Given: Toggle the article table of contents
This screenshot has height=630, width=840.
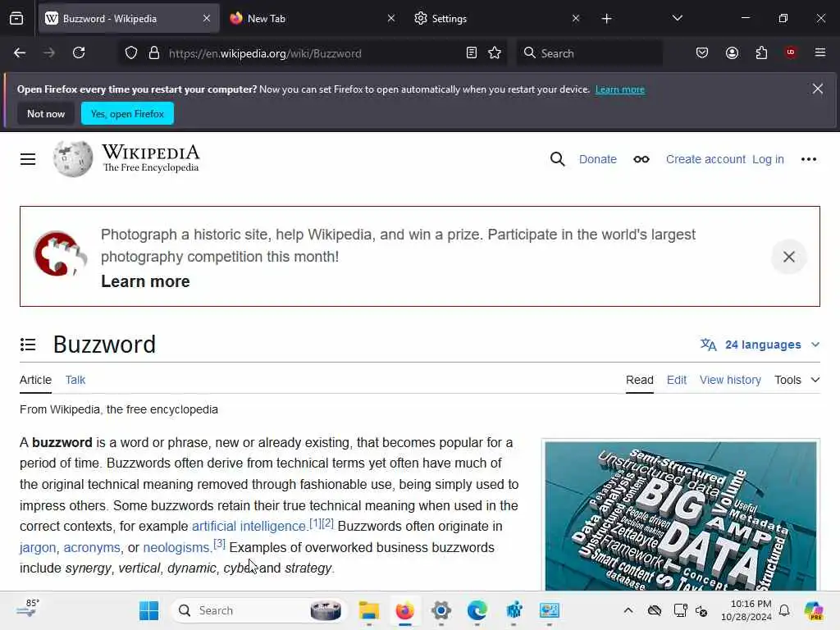Looking at the screenshot, I should pyautogui.click(x=28, y=345).
